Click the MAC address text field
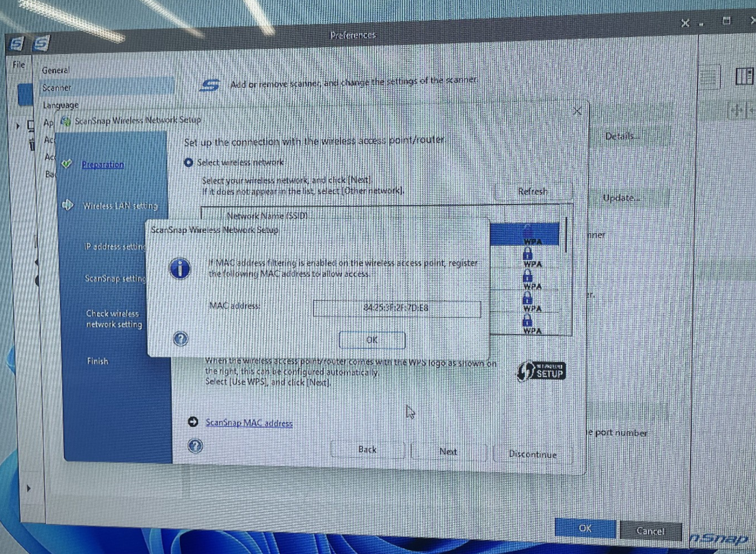This screenshot has height=554, width=756. (396, 308)
